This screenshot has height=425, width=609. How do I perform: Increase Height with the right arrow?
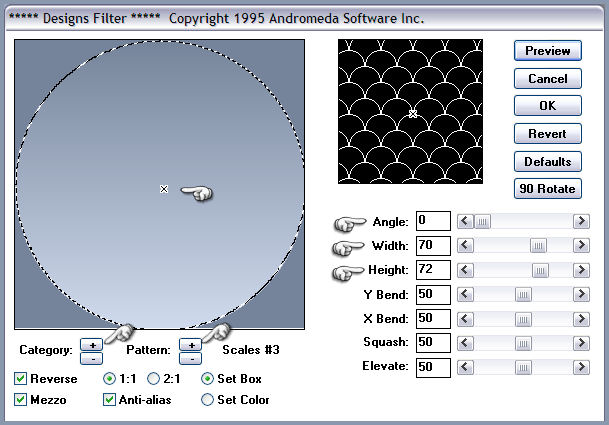[x=581, y=270]
